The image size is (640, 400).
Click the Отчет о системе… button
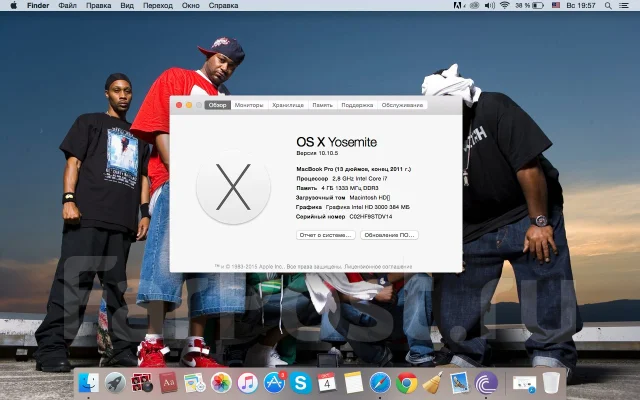click(326, 235)
